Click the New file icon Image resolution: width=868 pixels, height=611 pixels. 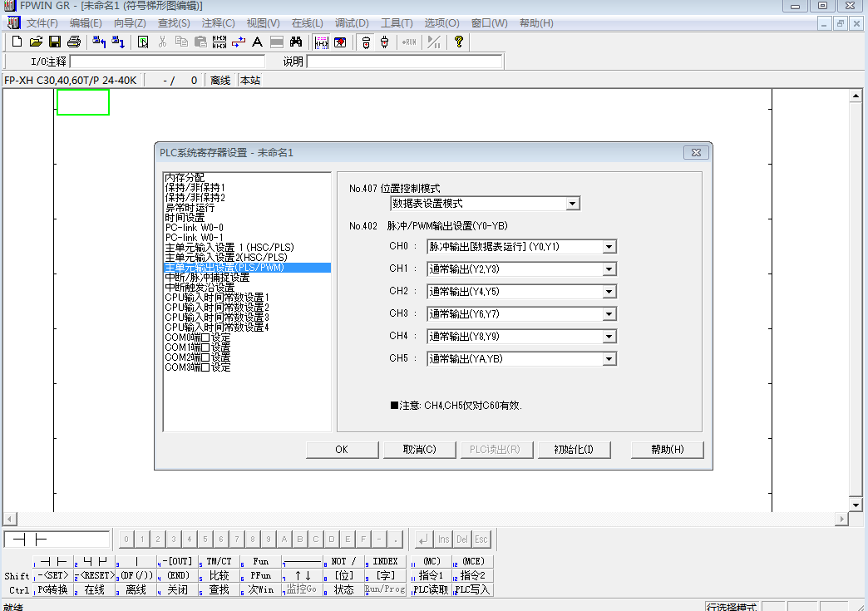click(x=17, y=42)
